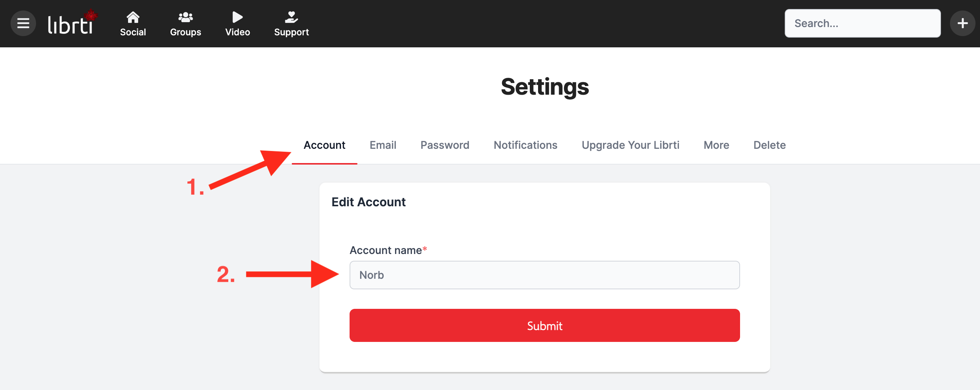Go to the Social home icon

pos(133,17)
